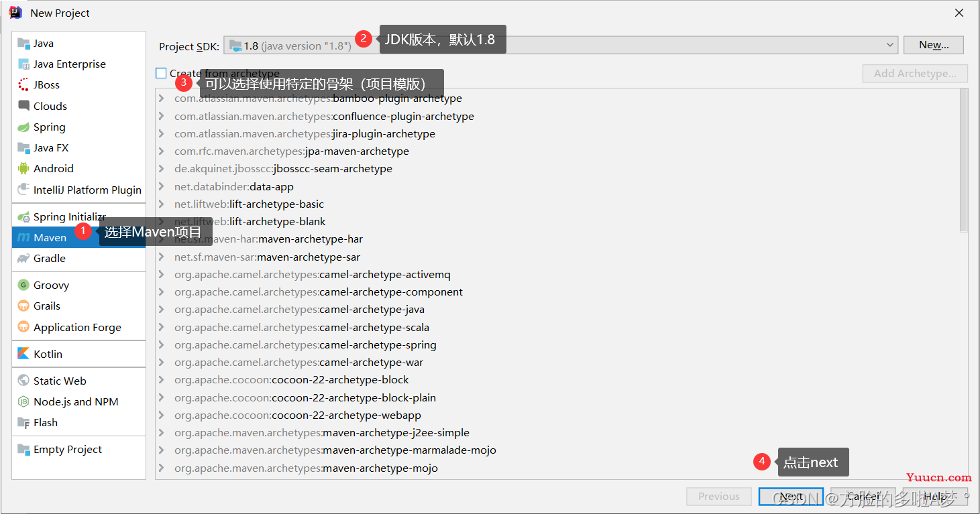Select the Gradle elephant icon
The image size is (980, 514).
click(x=24, y=259)
